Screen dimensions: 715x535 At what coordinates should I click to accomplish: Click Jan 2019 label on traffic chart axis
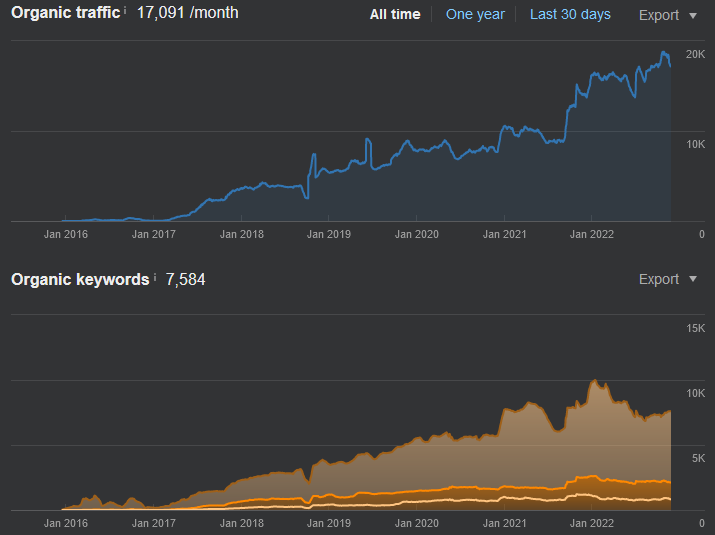tap(329, 234)
